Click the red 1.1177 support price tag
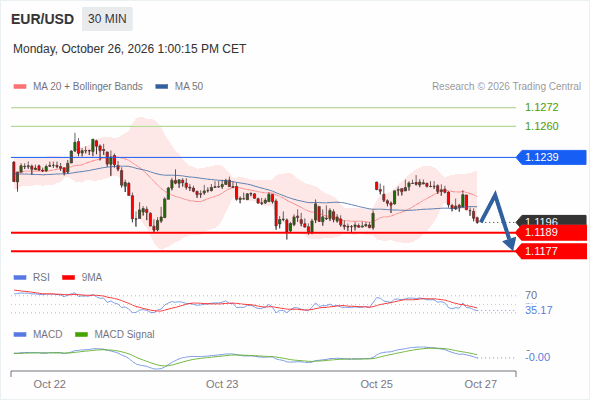 tap(552, 251)
